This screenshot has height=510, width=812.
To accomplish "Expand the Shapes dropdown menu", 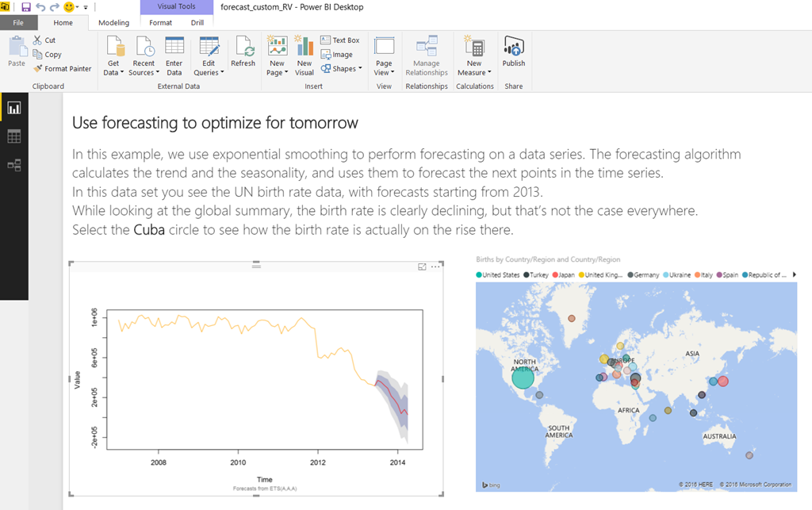I will click(342, 69).
